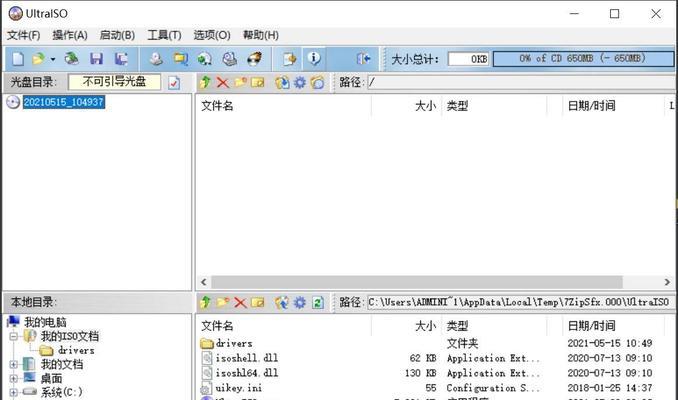The width and height of the screenshot is (678, 400).
Task: Click the exit door icon in the main toolbar
Action: click(x=363, y=58)
